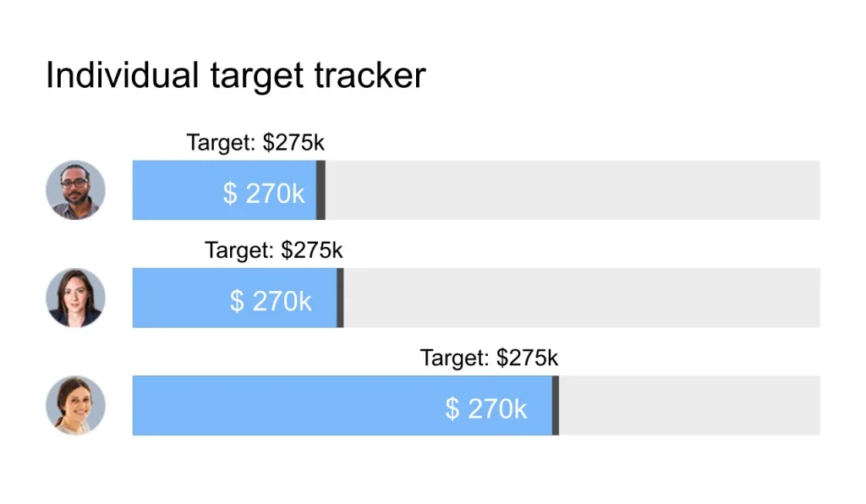Click the blue fill's left end, bottom bar
866x504 pixels.
click(x=138, y=406)
